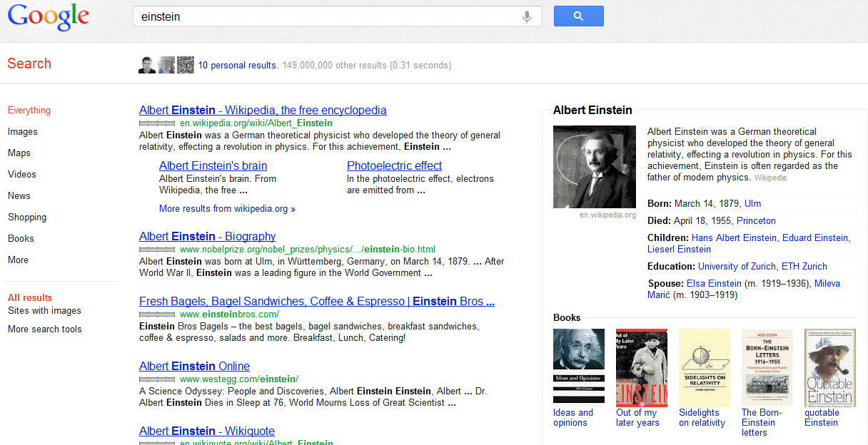Click the Google logo
This screenshot has height=445, width=868.
click(49, 17)
